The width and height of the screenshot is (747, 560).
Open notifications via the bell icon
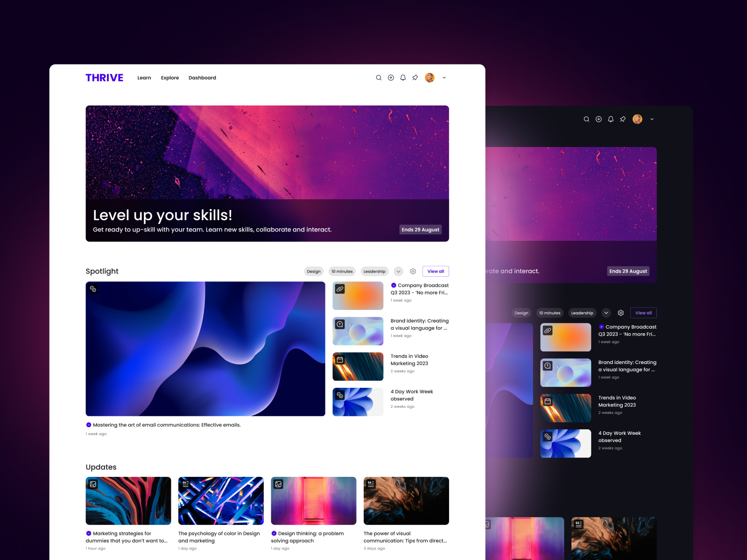tap(402, 77)
